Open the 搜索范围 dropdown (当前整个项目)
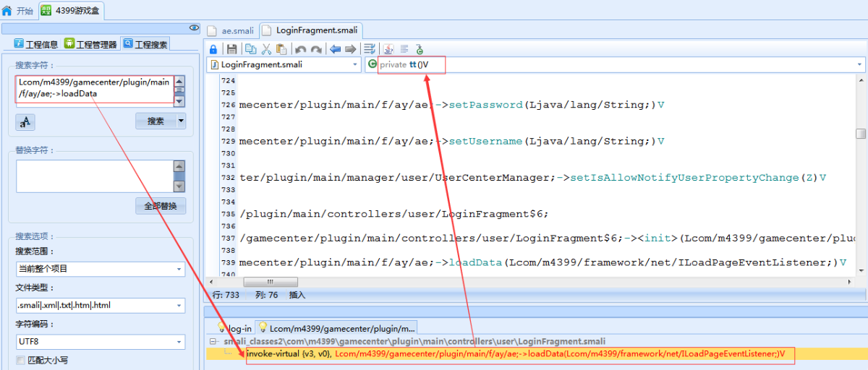 (x=101, y=269)
